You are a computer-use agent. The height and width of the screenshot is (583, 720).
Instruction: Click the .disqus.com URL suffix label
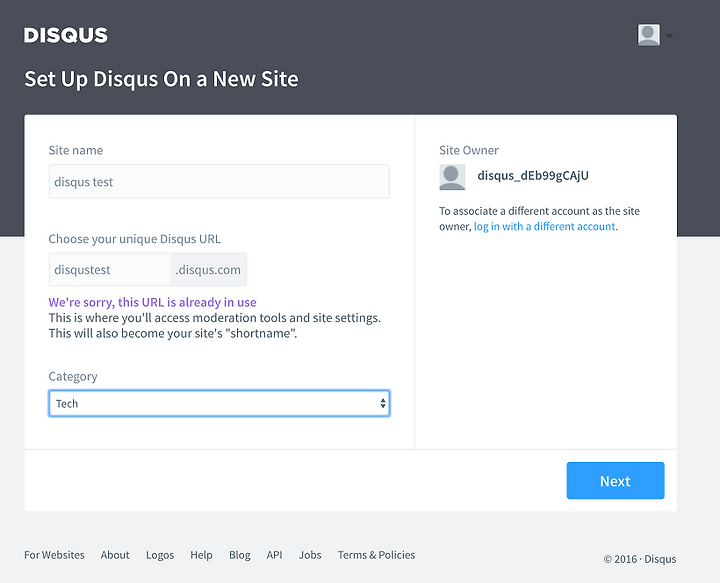tap(209, 270)
